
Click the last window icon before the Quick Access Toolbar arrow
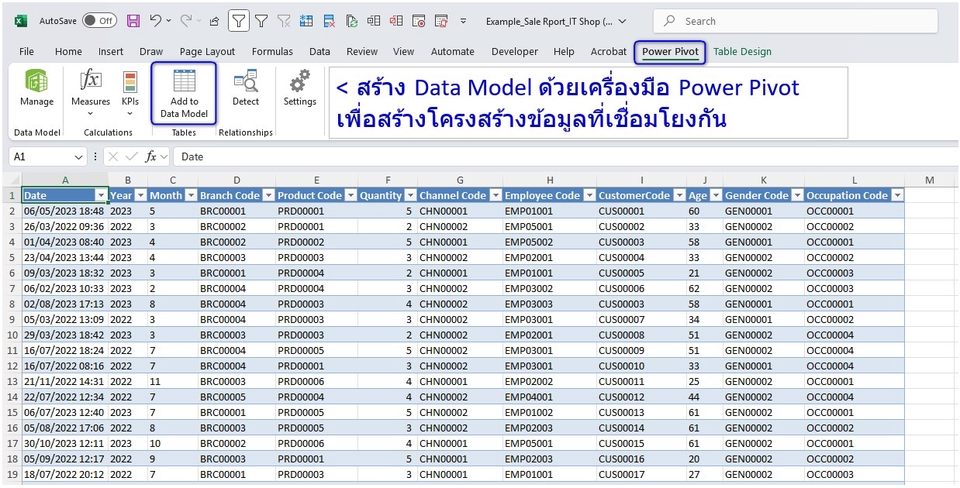tap(441, 21)
